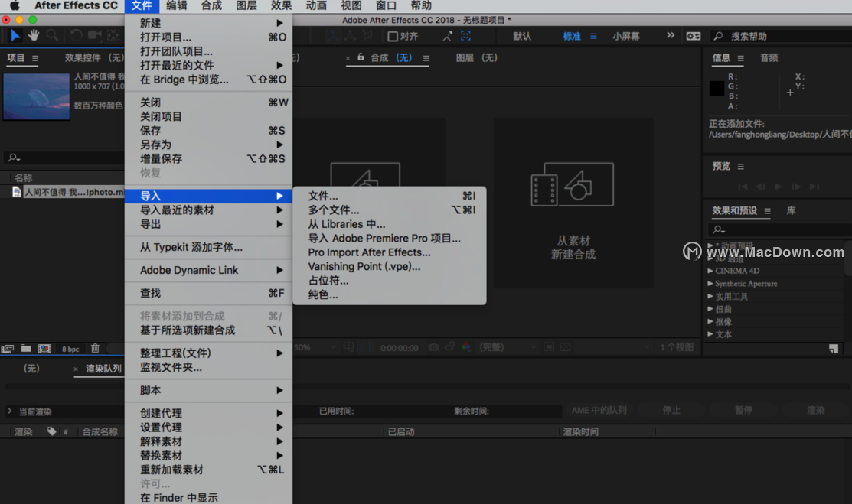Click the footage thumbnail in the Project panel
Viewport: 852px width, 504px height.
[x=37, y=96]
